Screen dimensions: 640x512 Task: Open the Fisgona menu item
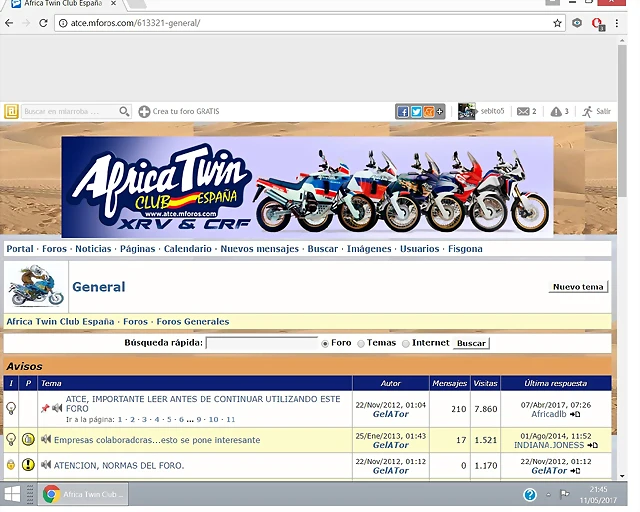(465, 249)
